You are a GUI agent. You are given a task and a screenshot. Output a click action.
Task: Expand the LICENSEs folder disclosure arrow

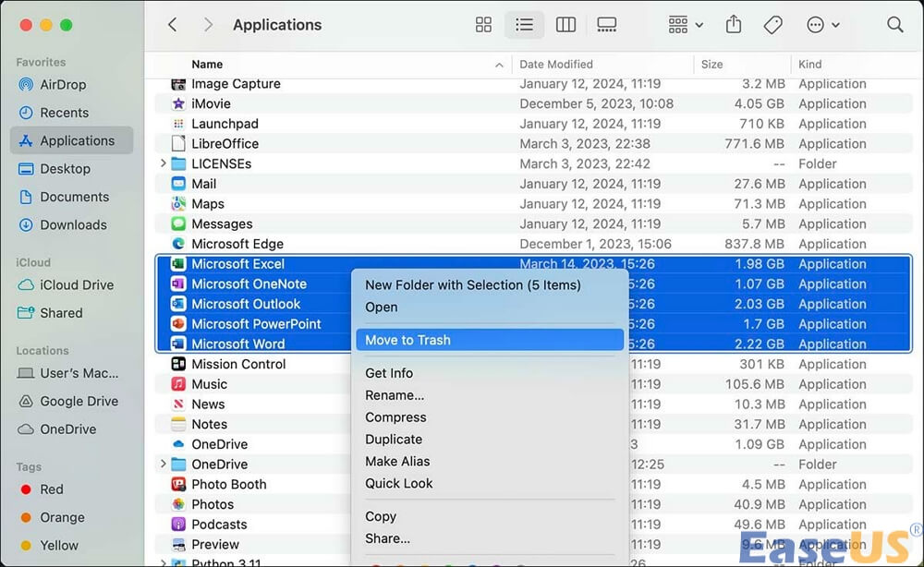(x=164, y=164)
